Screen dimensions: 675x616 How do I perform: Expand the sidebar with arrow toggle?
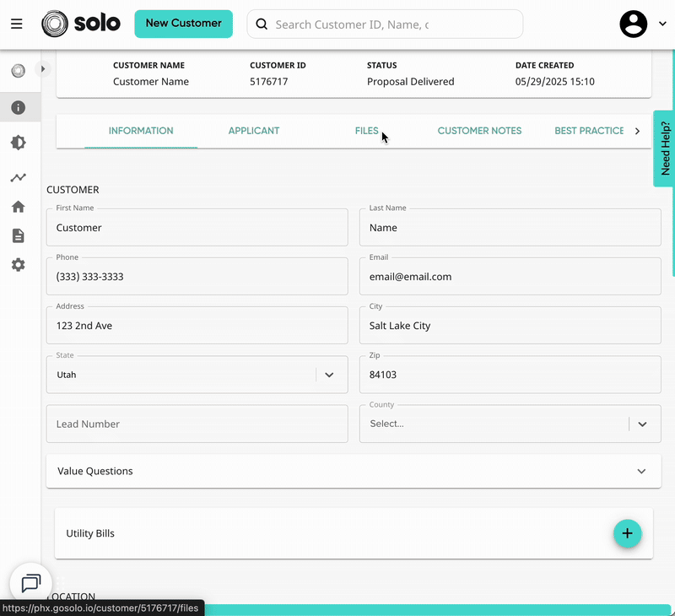click(43, 69)
